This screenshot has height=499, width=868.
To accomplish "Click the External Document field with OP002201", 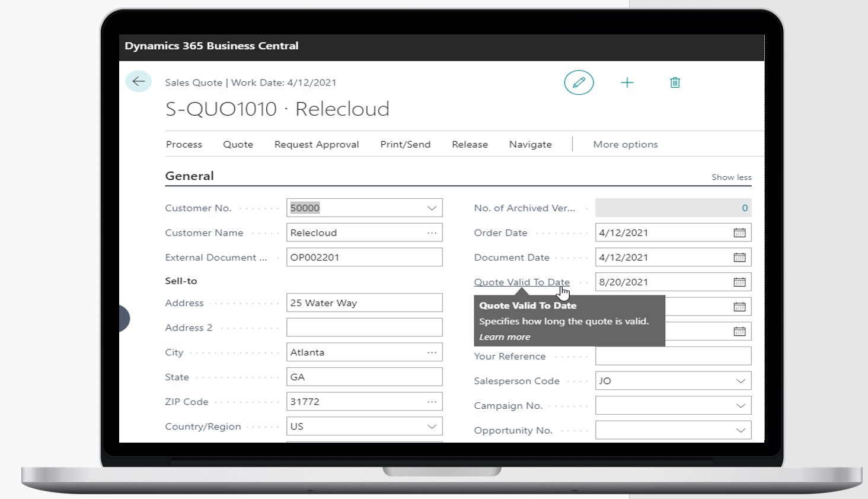I will click(x=365, y=258).
